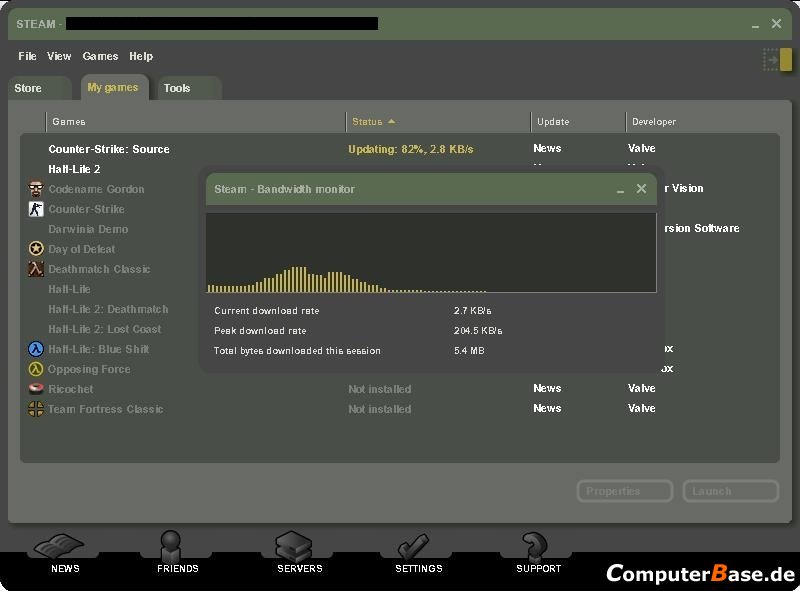Sort by the Games column header
The image size is (800, 591).
tap(196, 121)
